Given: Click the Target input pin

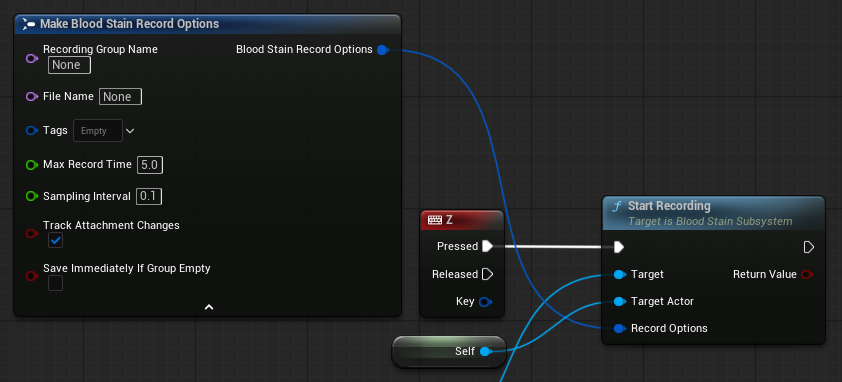Looking at the screenshot, I should pos(620,275).
